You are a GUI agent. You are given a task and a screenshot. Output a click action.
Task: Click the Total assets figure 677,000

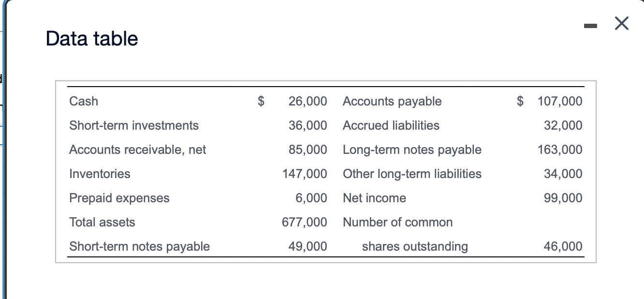point(304,222)
